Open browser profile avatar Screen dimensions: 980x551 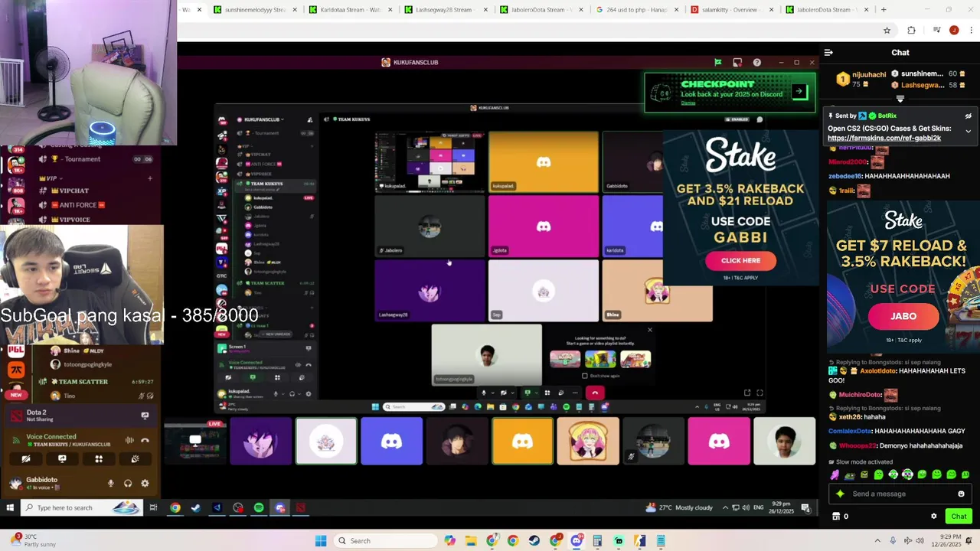(x=954, y=31)
